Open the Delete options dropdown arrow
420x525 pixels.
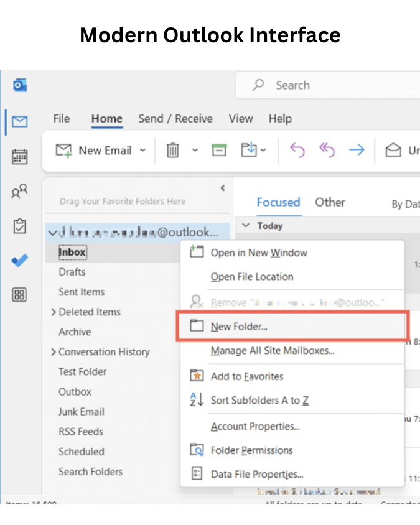click(x=195, y=151)
